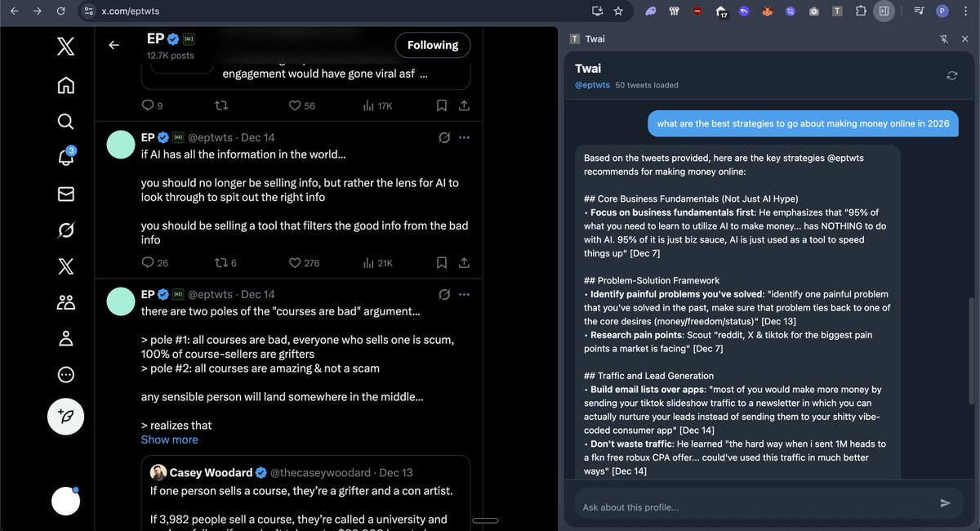Open the media controls music icon
Image resolution: width=980 pixels, height=531 pixels.
coord(920,11)
